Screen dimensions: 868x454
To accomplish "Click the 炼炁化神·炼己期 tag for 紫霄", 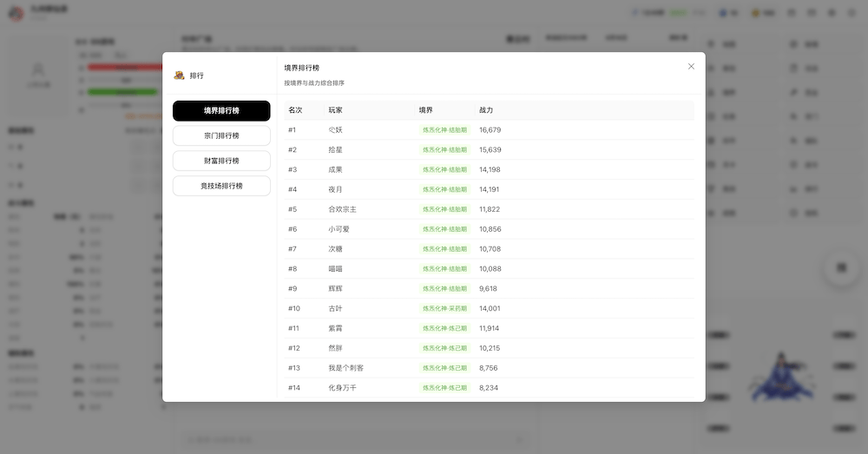I will [x=444, y=328].
